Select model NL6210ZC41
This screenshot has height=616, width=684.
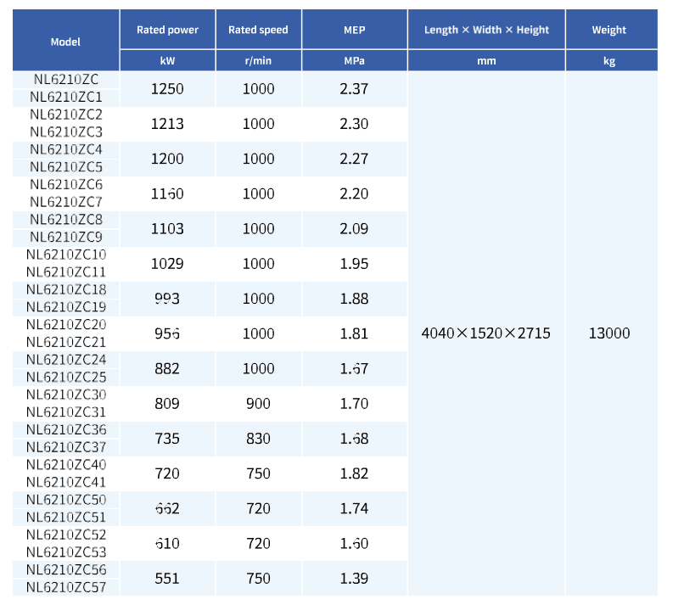(x=66, y=482)
